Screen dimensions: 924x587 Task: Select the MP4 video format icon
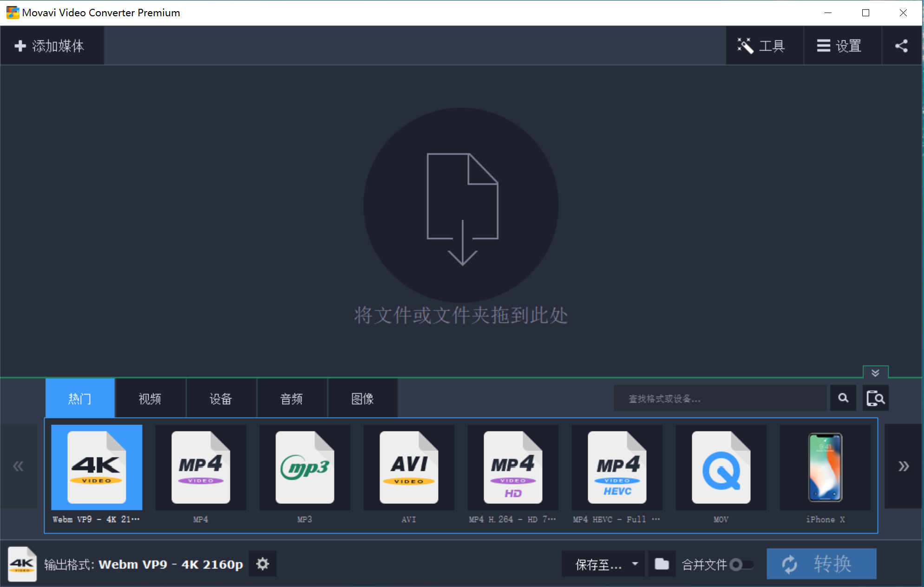201,467
